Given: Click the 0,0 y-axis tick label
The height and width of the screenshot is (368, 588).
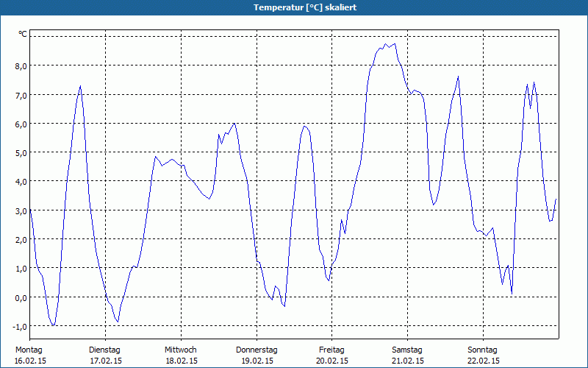Looking at the screenshot, I should point(21,298).
